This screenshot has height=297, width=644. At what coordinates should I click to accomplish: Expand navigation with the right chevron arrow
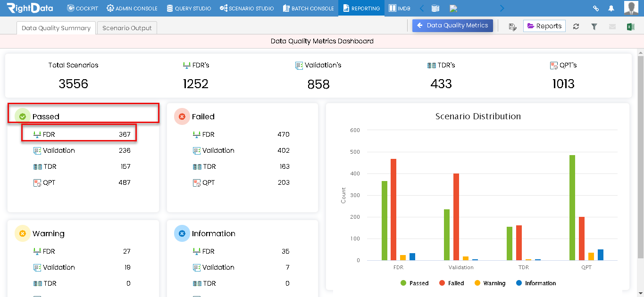[502, 8]
